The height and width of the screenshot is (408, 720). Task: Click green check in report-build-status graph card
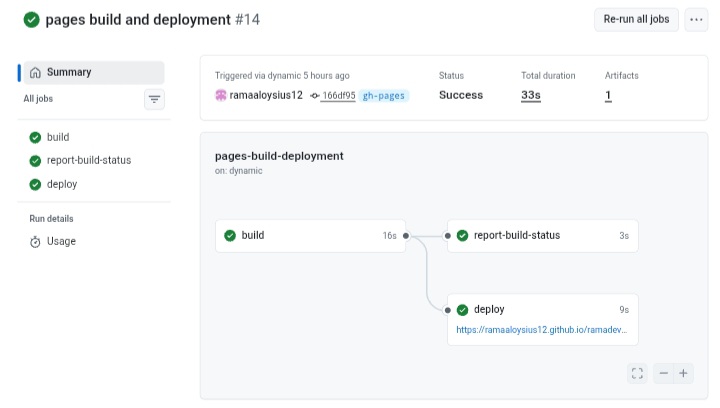click(x=462, y=236)
